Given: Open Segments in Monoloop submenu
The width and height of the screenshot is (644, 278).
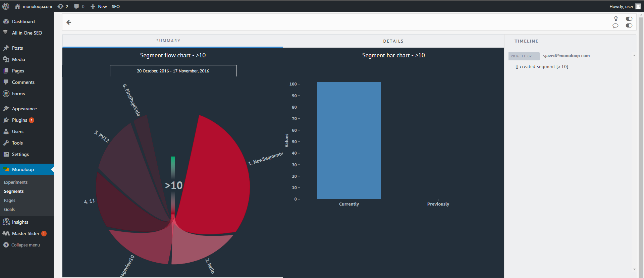Looking at the screenshot, I should [x=14, y=191].
